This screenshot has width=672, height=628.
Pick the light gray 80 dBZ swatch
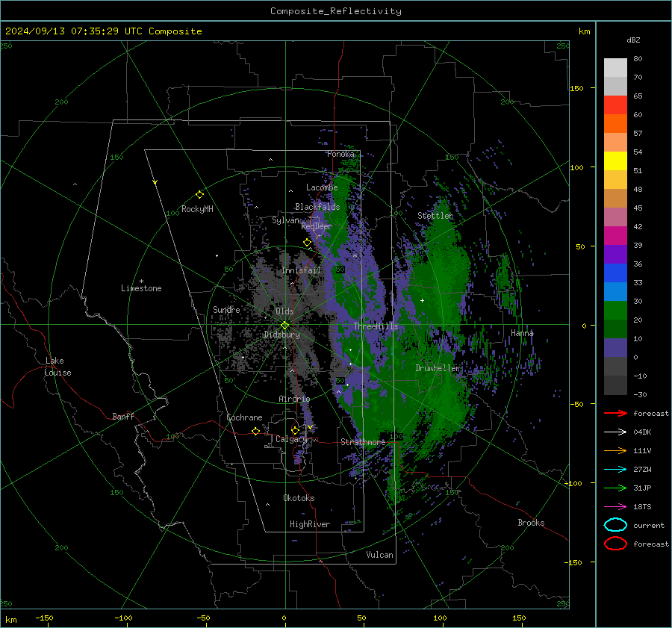(615, 67)
